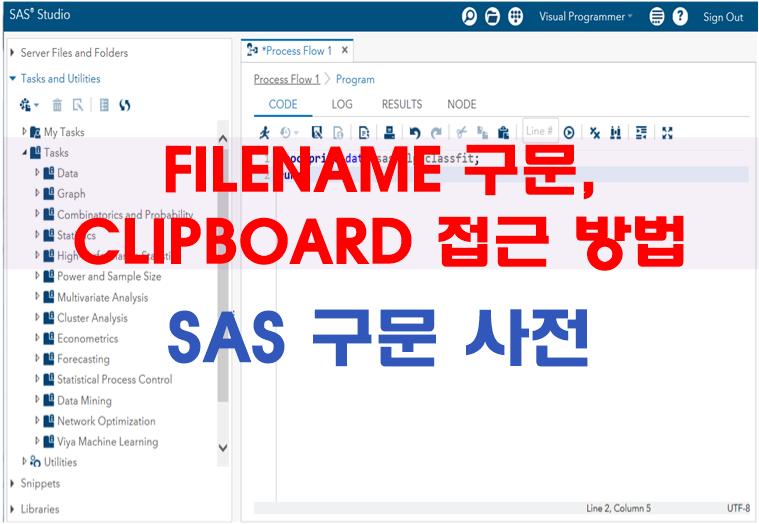
Task: Click the Open folder icon in the header
Action: click(492, 16)
